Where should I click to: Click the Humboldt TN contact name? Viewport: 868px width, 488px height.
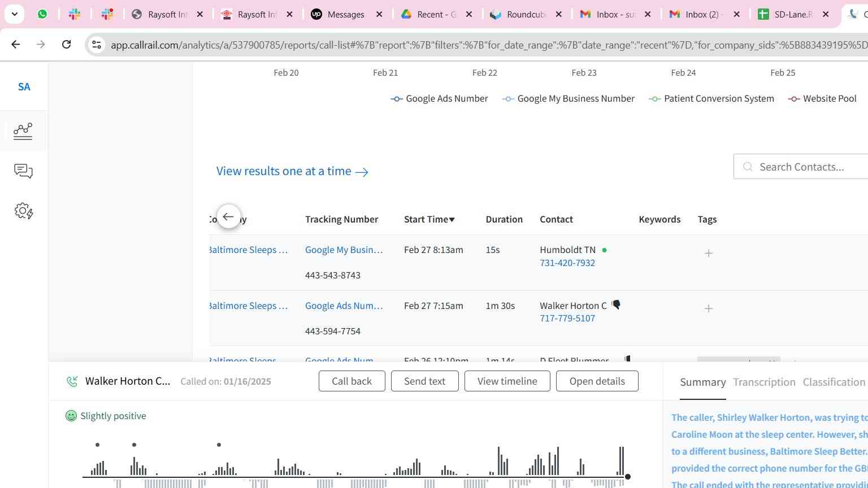[567, 250]
